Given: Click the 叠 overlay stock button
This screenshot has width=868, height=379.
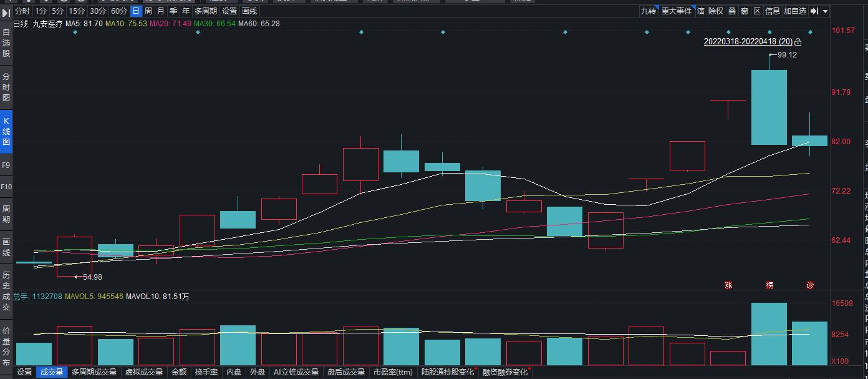Looking at the screenshot, I should [x=732, y=11].
